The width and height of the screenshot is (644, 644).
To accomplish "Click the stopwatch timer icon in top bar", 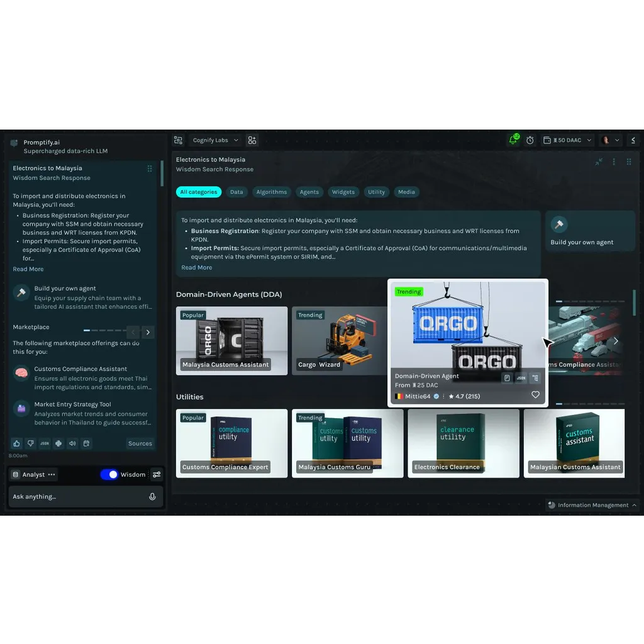I will pyautogui.click(x=530, y=140).
